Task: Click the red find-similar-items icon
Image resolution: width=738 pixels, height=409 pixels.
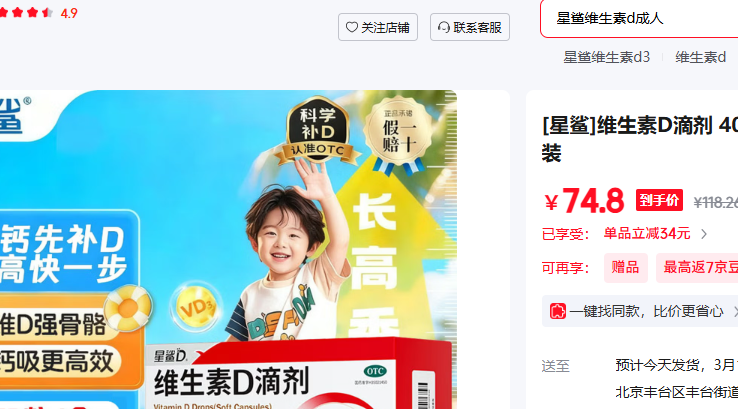Action: pyautogui.click(x=557, y=311)
